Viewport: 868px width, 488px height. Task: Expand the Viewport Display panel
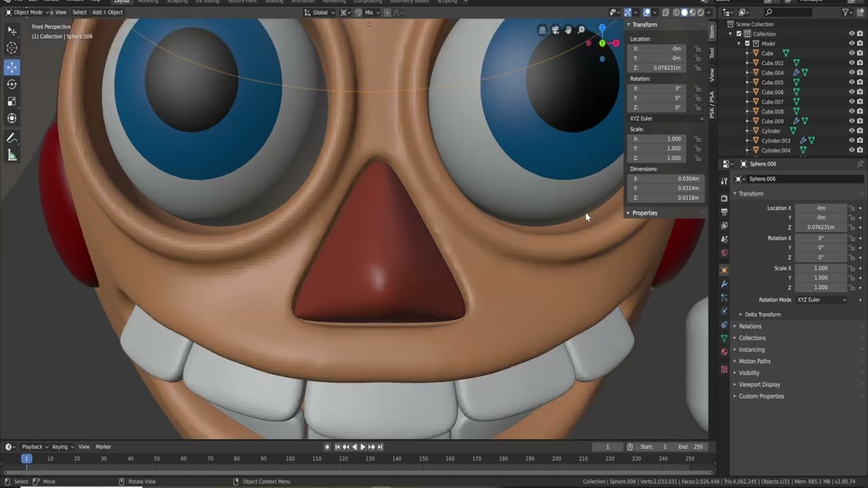pyautogui.click(x=759, y=384)
